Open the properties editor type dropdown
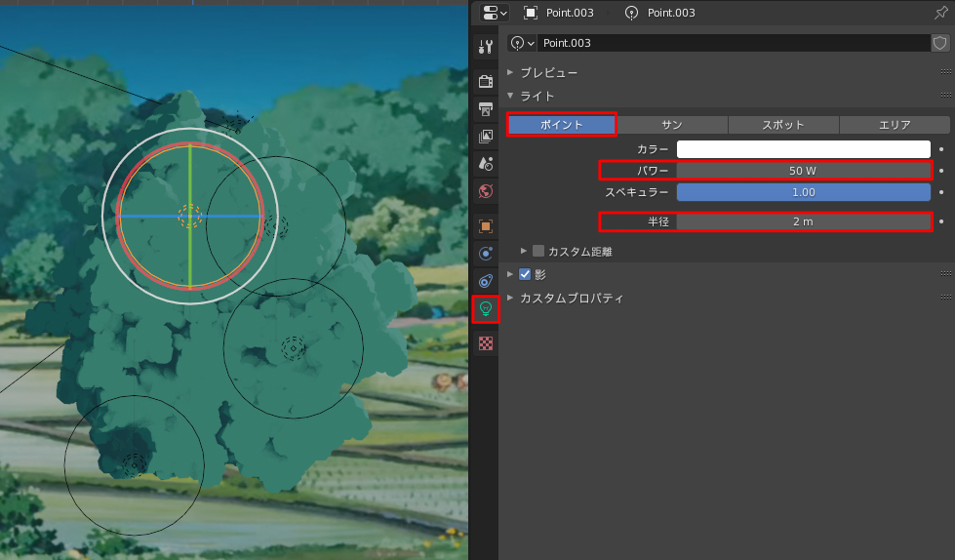This screenshot has width=955, height=560. point(494,13)
